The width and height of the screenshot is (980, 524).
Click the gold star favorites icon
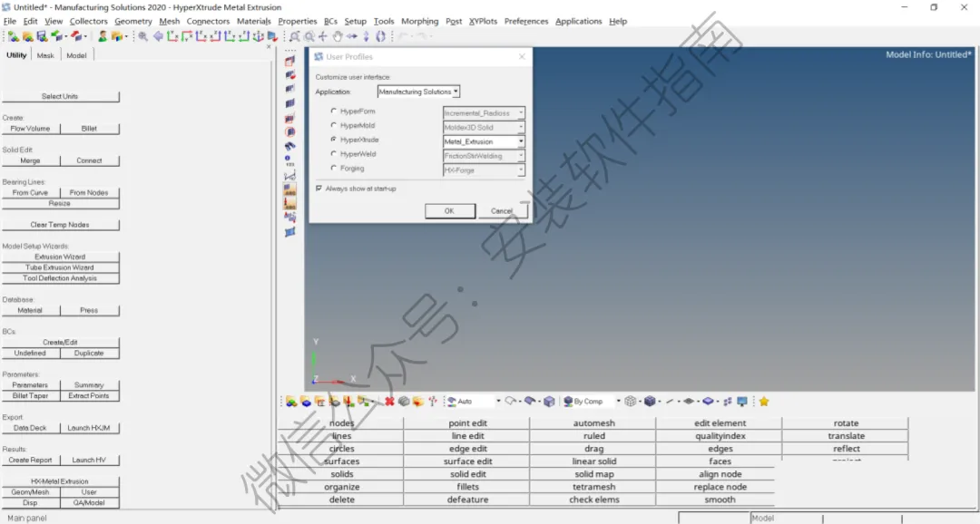tap(764, 401)
